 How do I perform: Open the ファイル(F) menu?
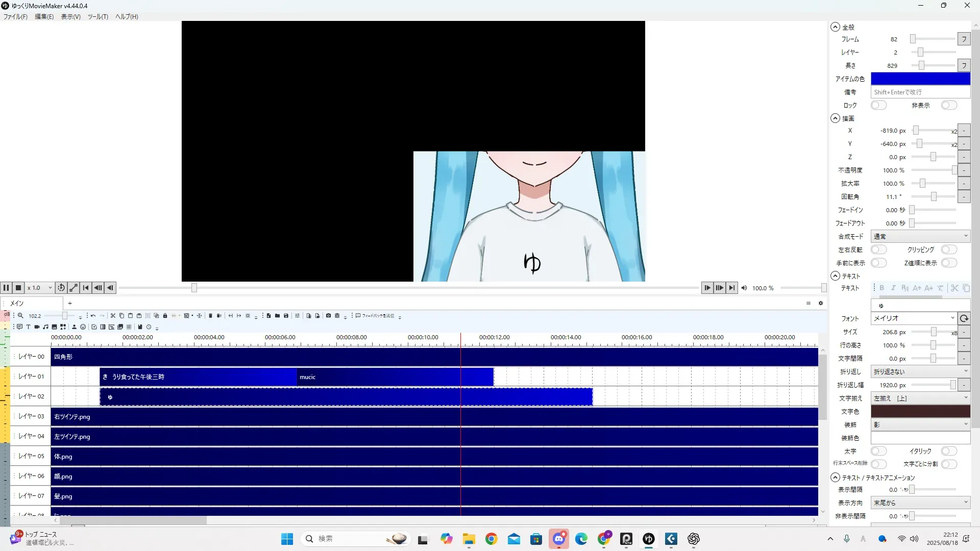(15, 16)
